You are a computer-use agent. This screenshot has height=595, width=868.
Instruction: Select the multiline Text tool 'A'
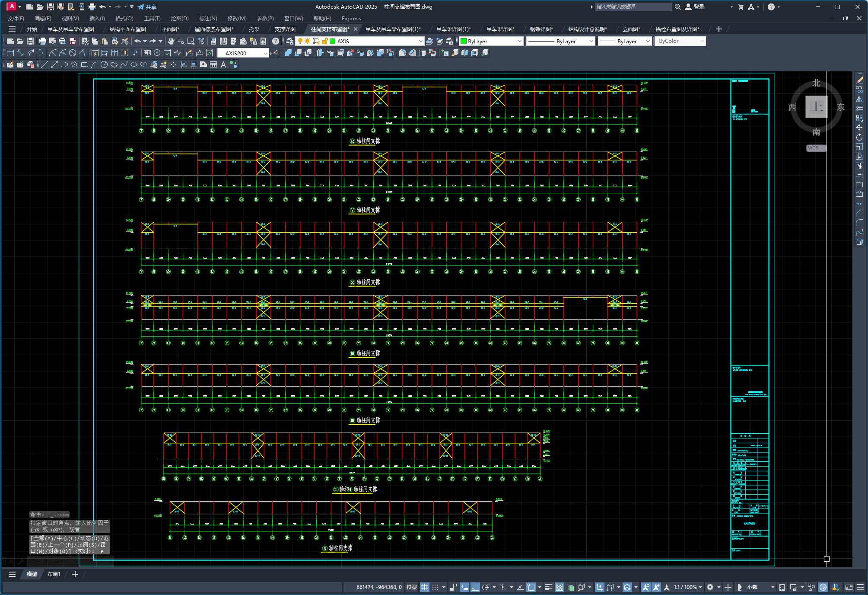tap(223, 64)
